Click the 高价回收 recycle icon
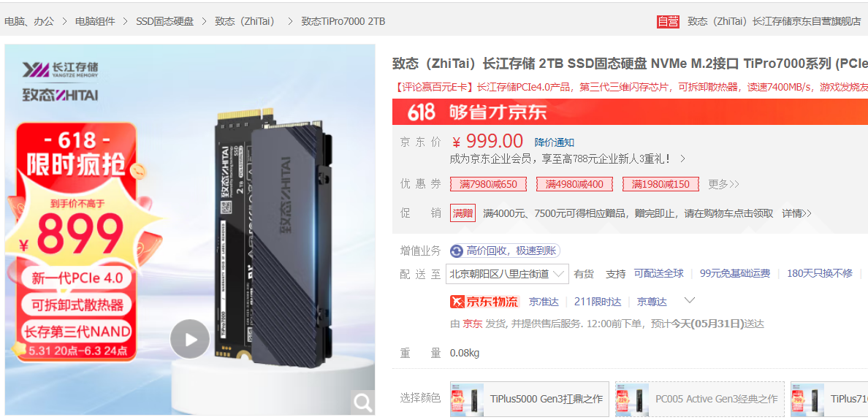This screenshot has height=420, width=868. 456,251
